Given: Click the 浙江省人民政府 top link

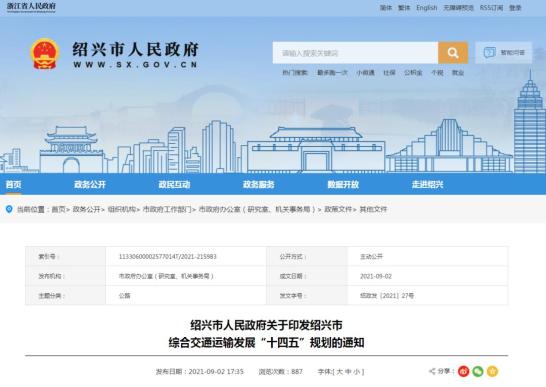Looking at the screenshot, I should 31,6.
